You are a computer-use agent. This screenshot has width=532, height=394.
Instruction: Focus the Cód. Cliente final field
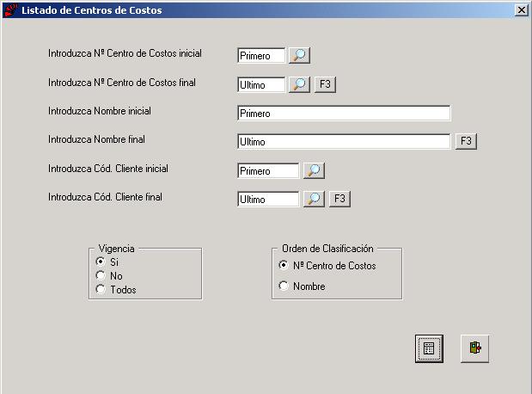click(x=268, y=200)
